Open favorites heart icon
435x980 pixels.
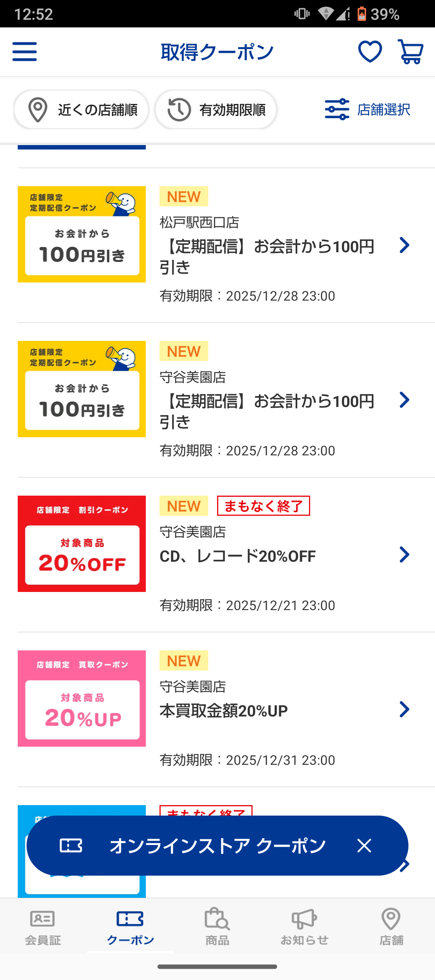(x=370, y=52)
